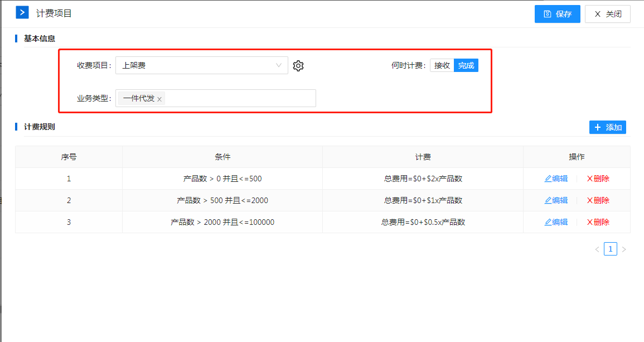This screenshot has width=644, height=342.
Task: Expand the 收费项目 dropdown showing 上架费
Action: pyautogui.click(x=201, y=65)
